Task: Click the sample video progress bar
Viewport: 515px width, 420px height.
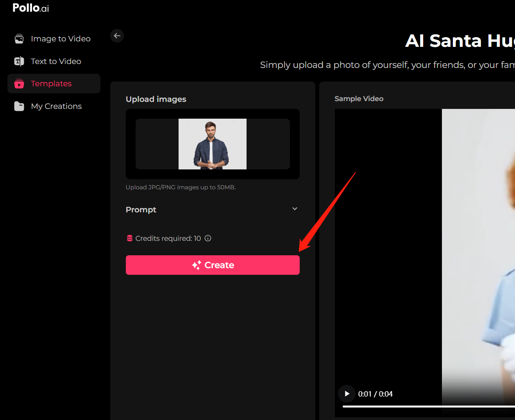Action: [429, 406]
